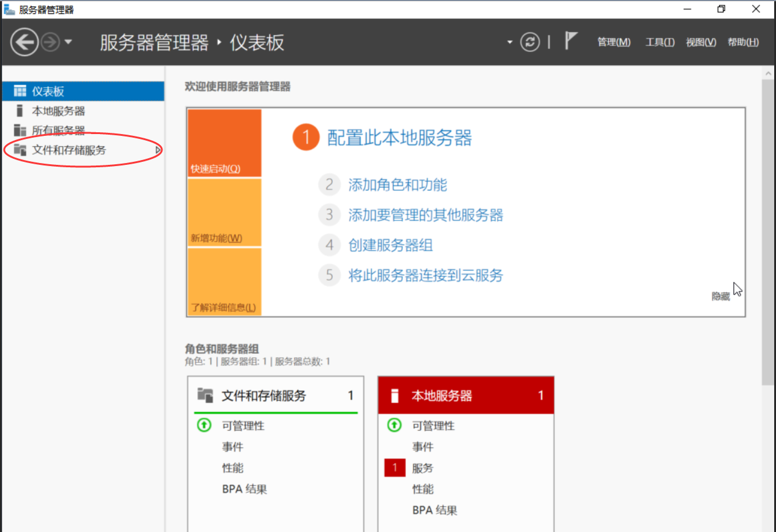Click the number 5 step circle

tap(329, 275)
